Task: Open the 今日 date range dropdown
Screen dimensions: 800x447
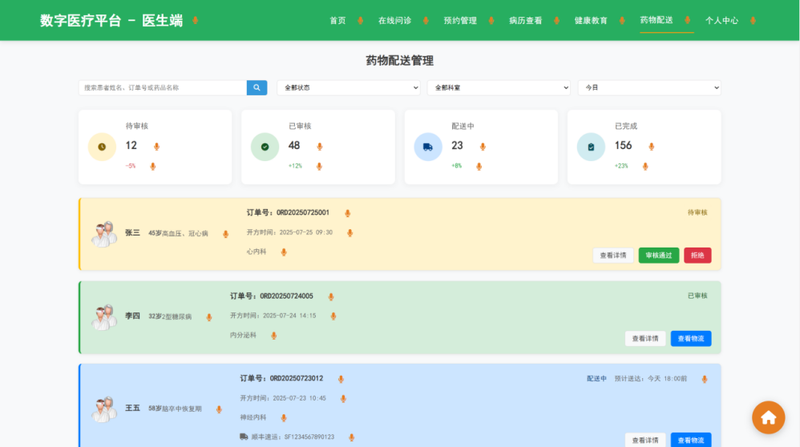Action: [x=649, y=88]
